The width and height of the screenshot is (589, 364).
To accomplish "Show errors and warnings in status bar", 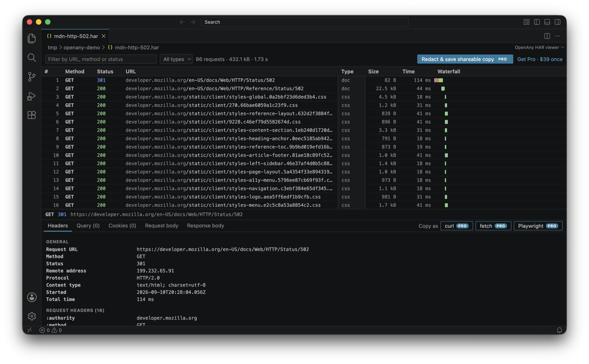I will pyautogui.click(x=51, y=330).
